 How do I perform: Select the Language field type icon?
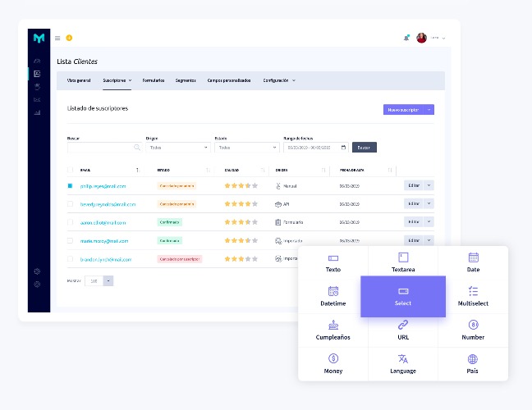(x=403, y=358)
